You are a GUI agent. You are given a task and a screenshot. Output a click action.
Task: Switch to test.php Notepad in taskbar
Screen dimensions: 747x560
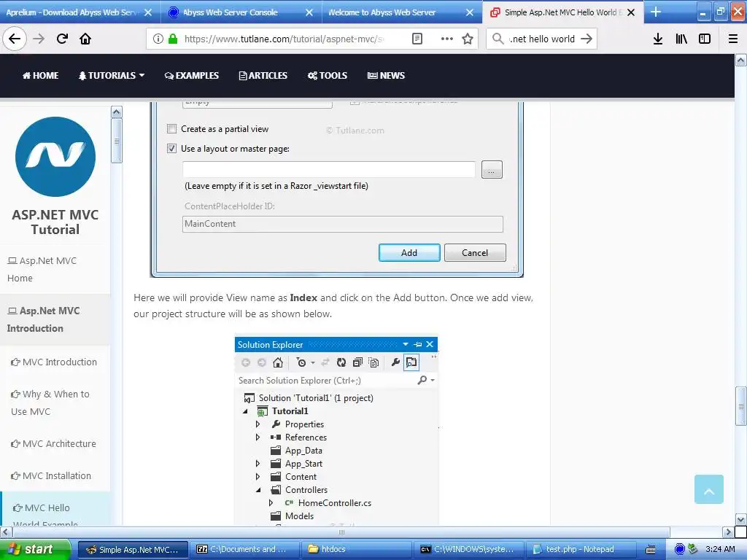click(x=581, y=549)
